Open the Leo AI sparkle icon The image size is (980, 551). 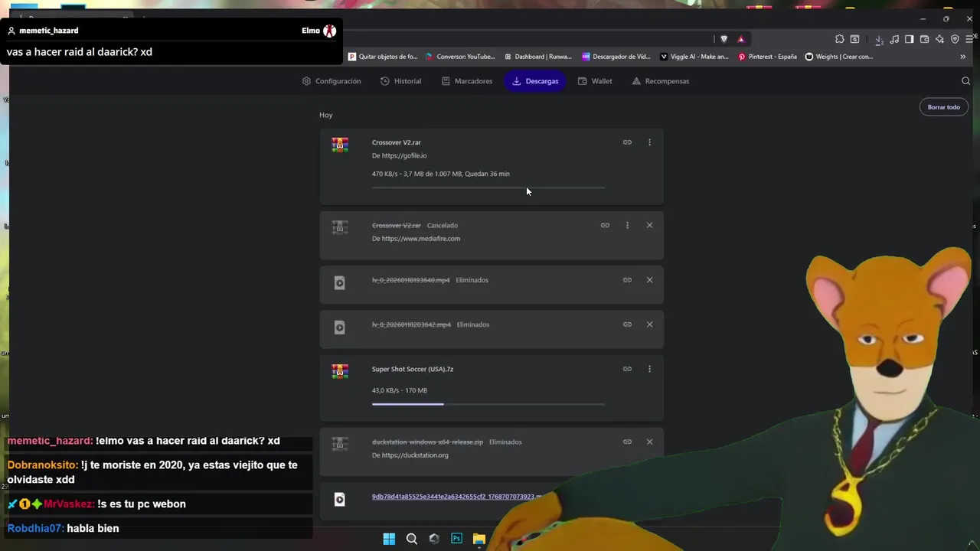pos(939,39)
